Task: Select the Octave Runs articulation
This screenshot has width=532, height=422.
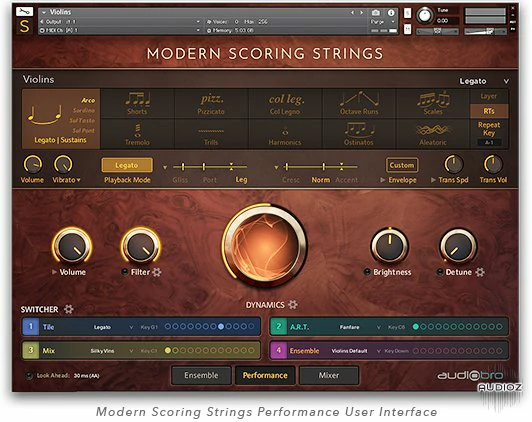Action: pos(359,104)
